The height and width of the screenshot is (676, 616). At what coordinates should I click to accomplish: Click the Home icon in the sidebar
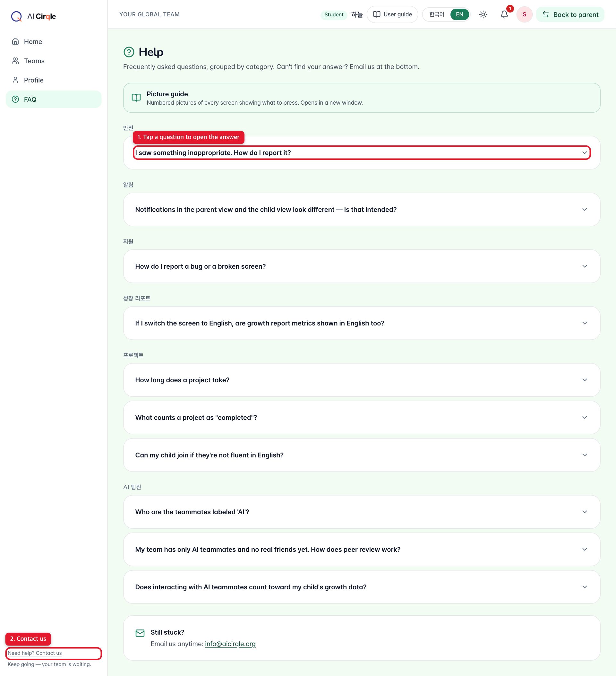[15, 41]
